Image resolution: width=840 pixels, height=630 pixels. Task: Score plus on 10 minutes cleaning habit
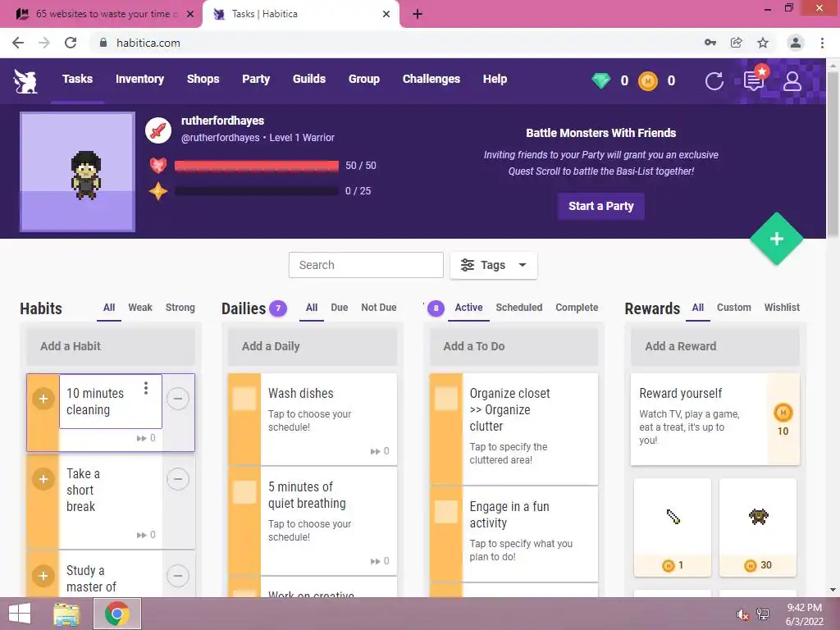pos(43,399)
